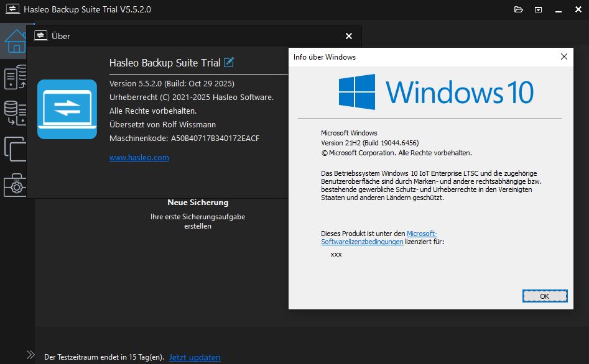The image size is (589, 364).
Task: Click OK in Info über Windows dialog
Action: [x=545, y=296]
